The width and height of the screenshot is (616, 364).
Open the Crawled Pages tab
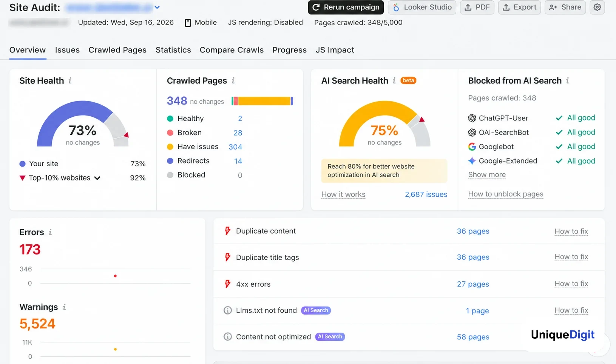(117, 50)
